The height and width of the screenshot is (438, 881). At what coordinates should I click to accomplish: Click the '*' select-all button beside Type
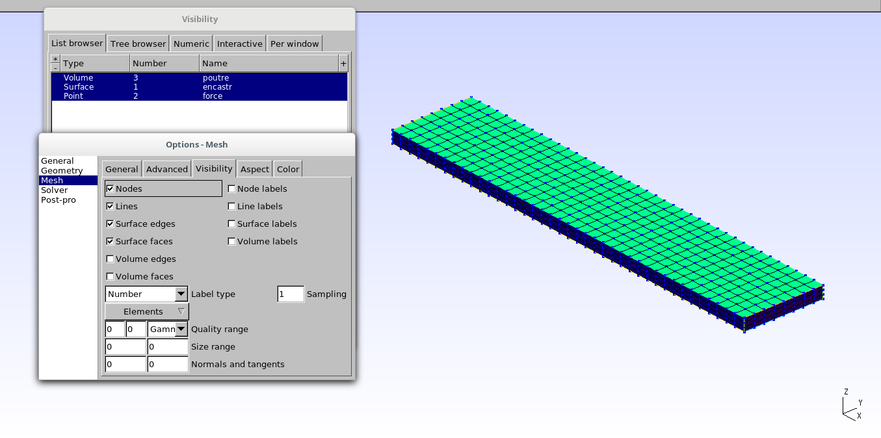coord(55,59)
